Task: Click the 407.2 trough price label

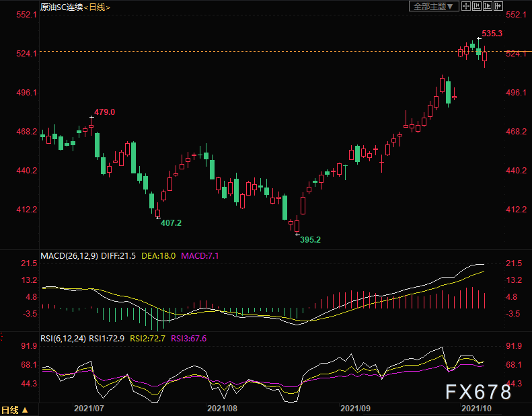Action: click(x=171, y=222)
